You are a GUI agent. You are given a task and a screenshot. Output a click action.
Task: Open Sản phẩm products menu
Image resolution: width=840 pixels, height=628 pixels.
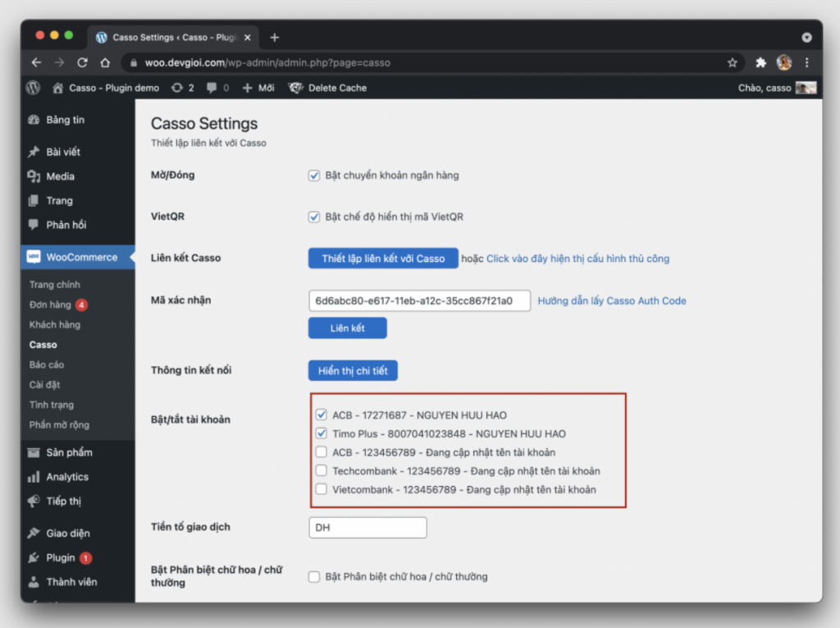coord(69,452)
